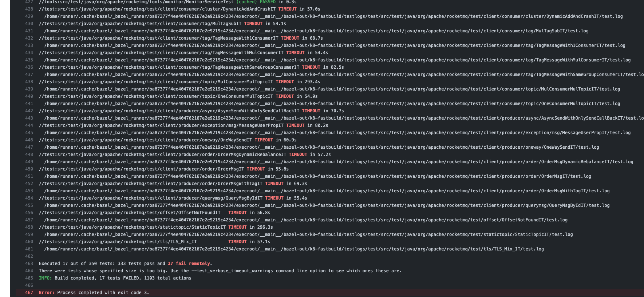Select log line number 428

coord(29,9)
